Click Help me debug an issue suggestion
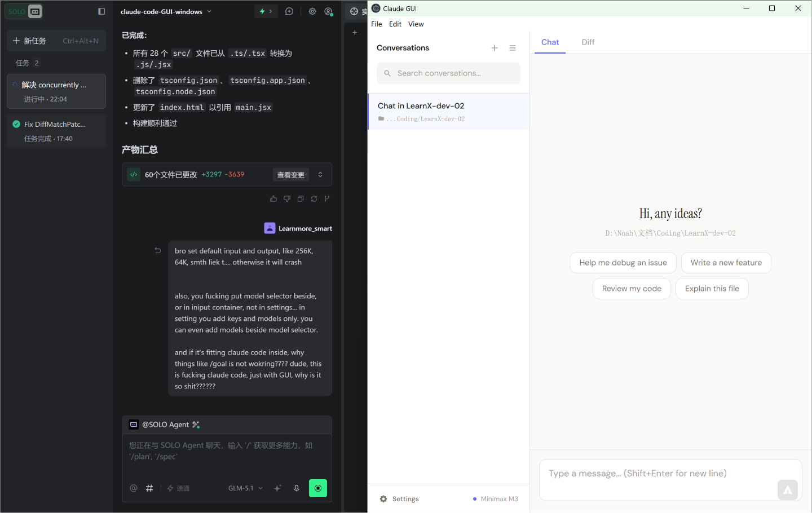812x513 pixels. [623, 263]
